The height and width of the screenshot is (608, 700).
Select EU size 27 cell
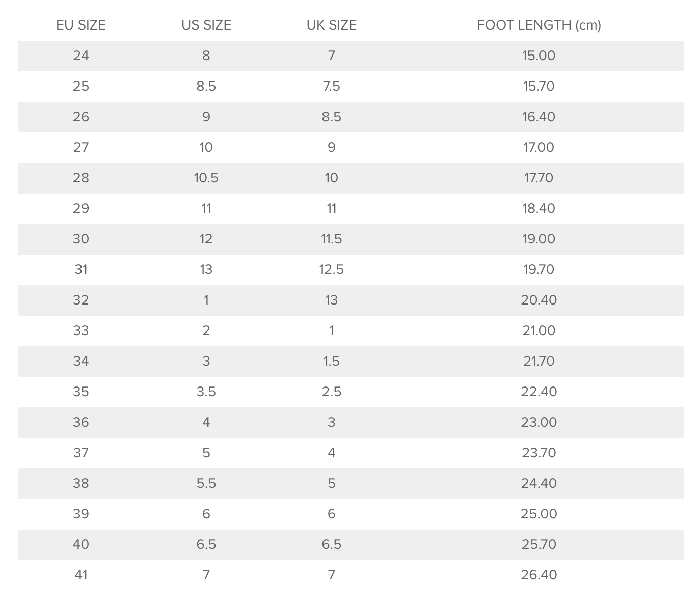(x=81, y=147)
